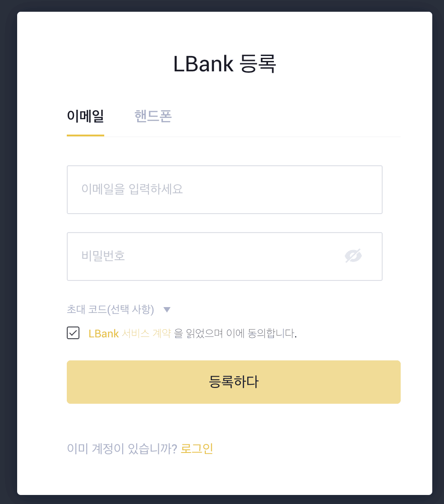Switch to the 핸드폰 tab
This screenshot has width=444, height=504.
tap(153, 116)
